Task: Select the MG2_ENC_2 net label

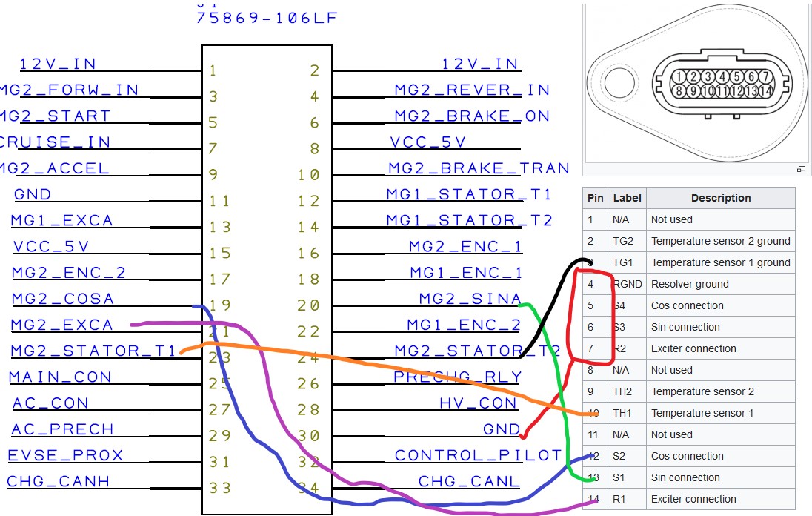Action: (x=68, y=273)
